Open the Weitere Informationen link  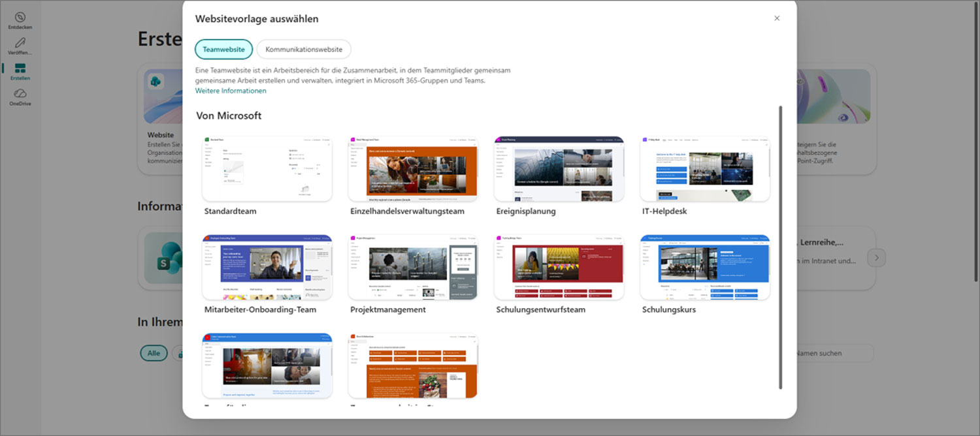231,91
